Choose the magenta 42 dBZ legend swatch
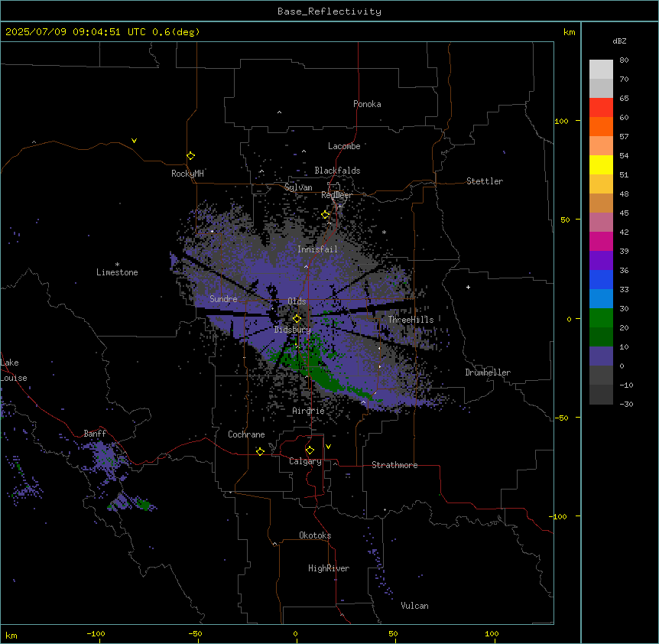The height and width of the screenshot is (644, 659). click(601, 241)
